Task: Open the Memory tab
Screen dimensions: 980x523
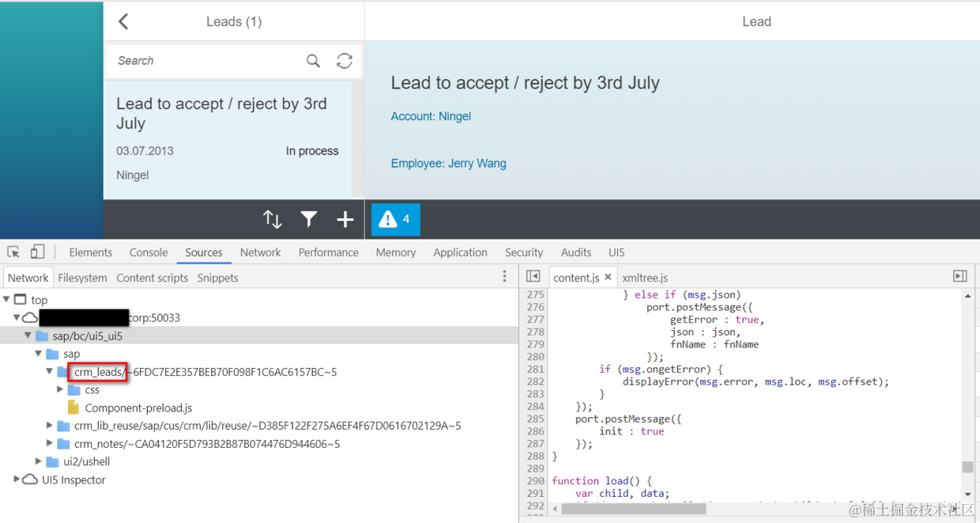Action: point(396,252)
